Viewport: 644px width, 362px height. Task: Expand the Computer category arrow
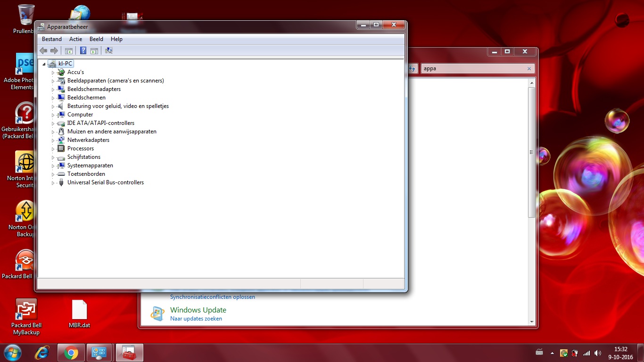coord(53,115)
